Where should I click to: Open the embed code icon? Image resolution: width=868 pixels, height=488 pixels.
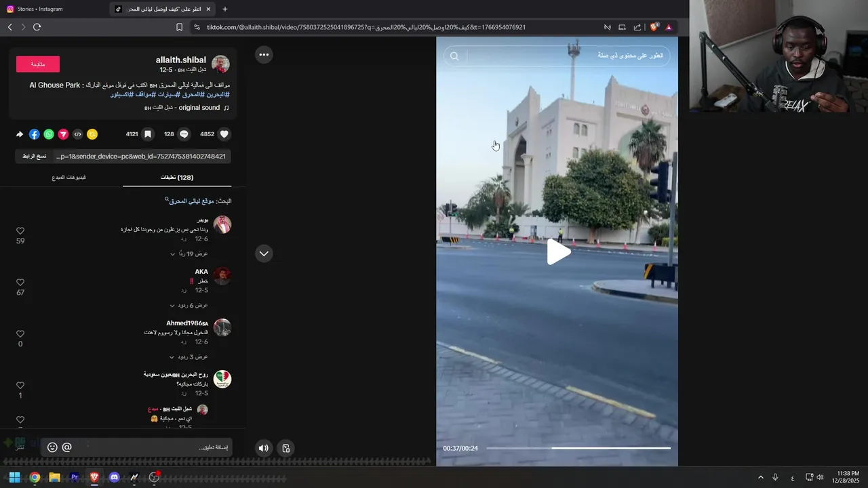(77, 134)
